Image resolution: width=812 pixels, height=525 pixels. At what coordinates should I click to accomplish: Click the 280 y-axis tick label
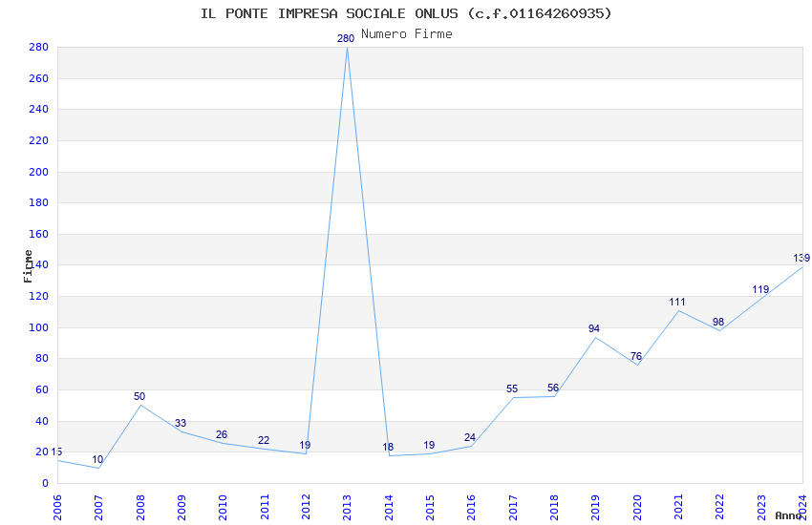38,47
